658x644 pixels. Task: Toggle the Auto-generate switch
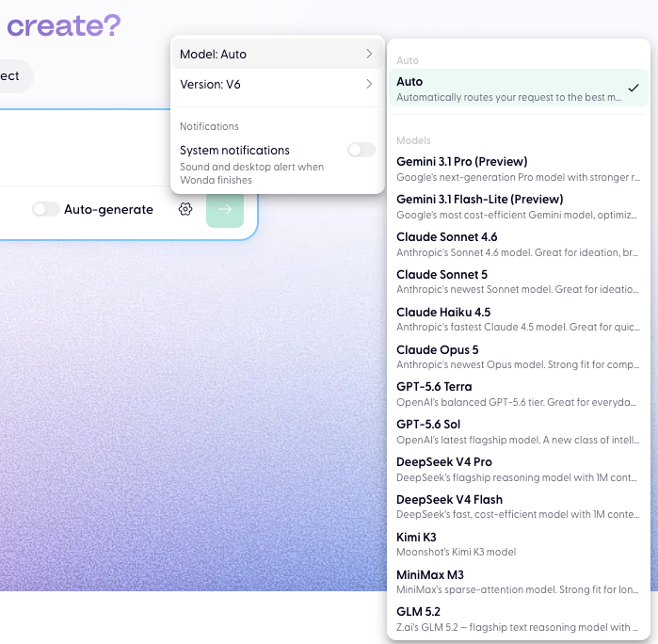pos(46,209)
